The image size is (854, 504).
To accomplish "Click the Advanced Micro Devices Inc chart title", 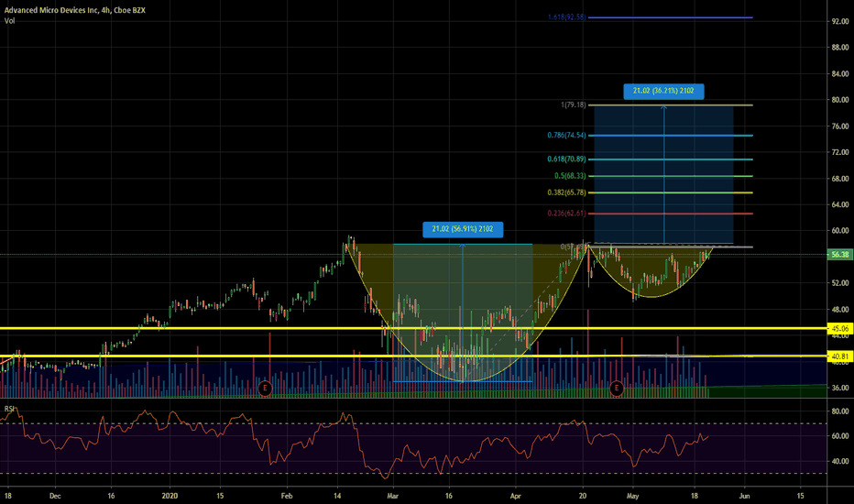I will pyautogui.click(x=74, y=10).
